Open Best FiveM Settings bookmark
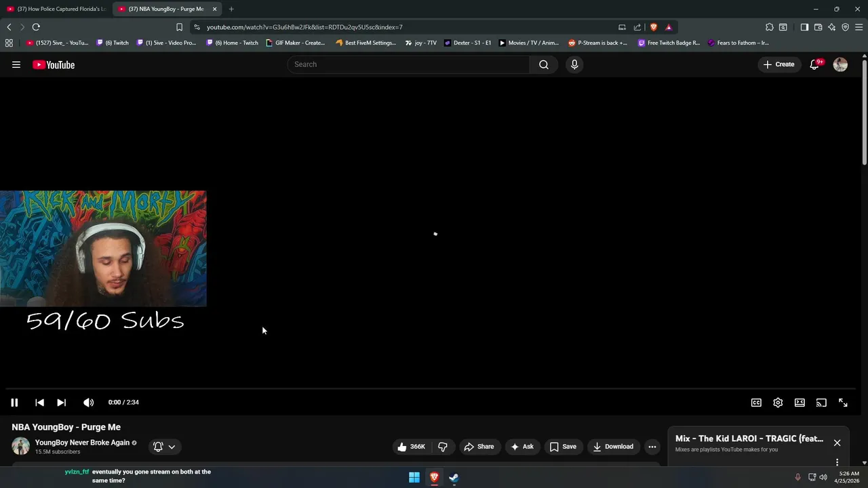The width and height of the screenshot is (868, 488). tap(366, 43)
